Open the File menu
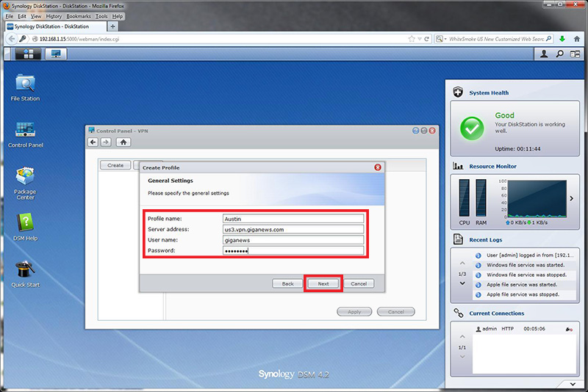This screenshot has width=588, height=392. click(x=10, y=16)
